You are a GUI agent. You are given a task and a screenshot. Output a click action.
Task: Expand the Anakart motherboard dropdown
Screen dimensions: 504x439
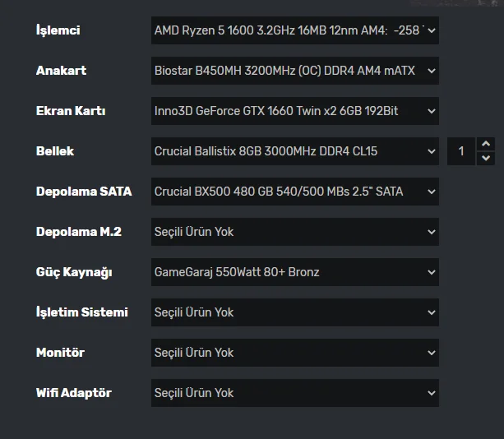(294, 72)
